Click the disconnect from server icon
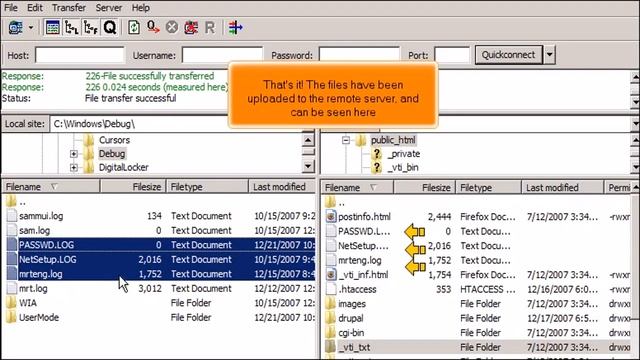Screen dimensions: 640x360 point(191,28)
